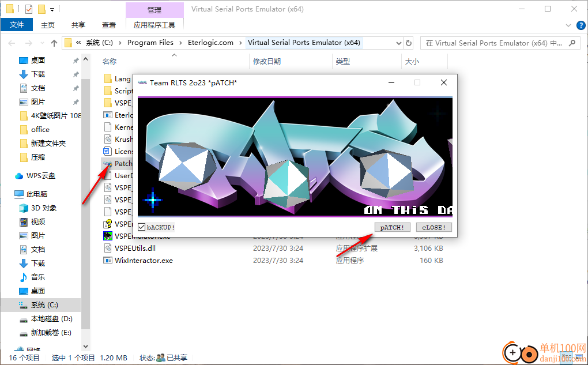The image size is (588, 365).
Task: Open pinned 下载 in Quick access
Action: click(x=38, y=74)
